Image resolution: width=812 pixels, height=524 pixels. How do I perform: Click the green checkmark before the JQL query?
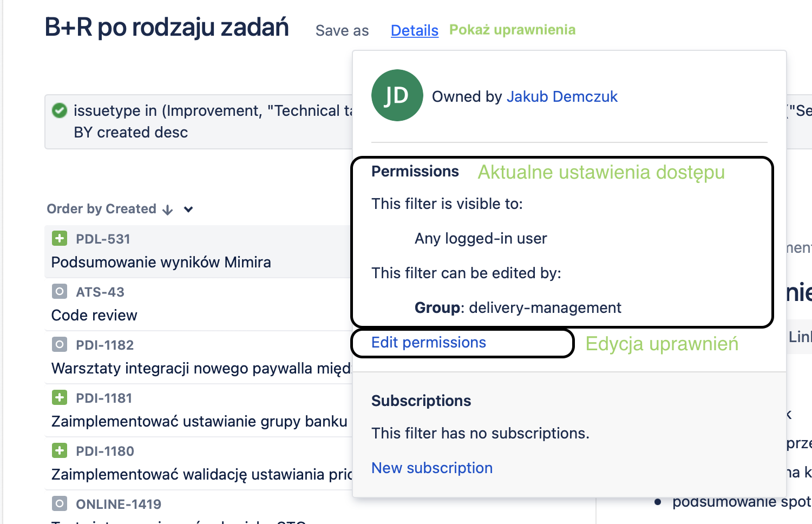coord(60,110)
